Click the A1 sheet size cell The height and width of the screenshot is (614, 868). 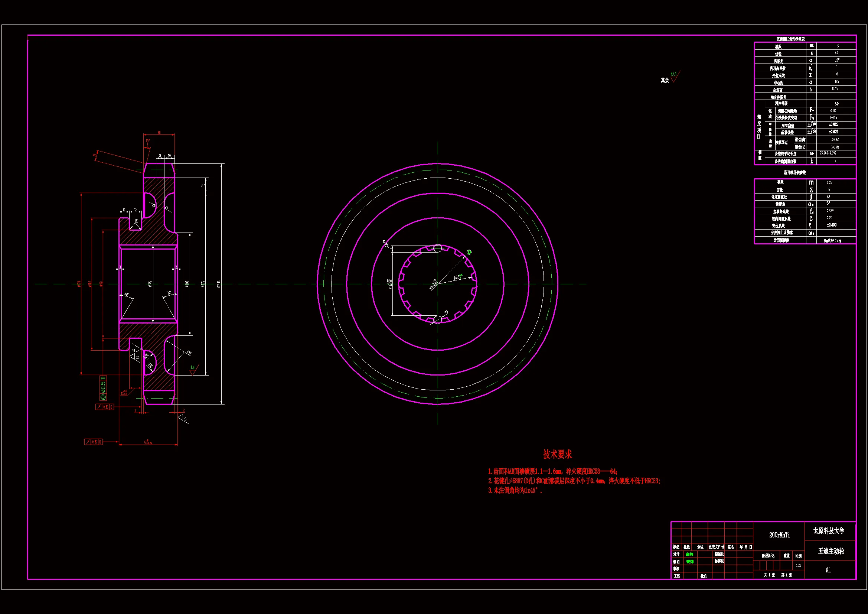(x=828, y=570)
